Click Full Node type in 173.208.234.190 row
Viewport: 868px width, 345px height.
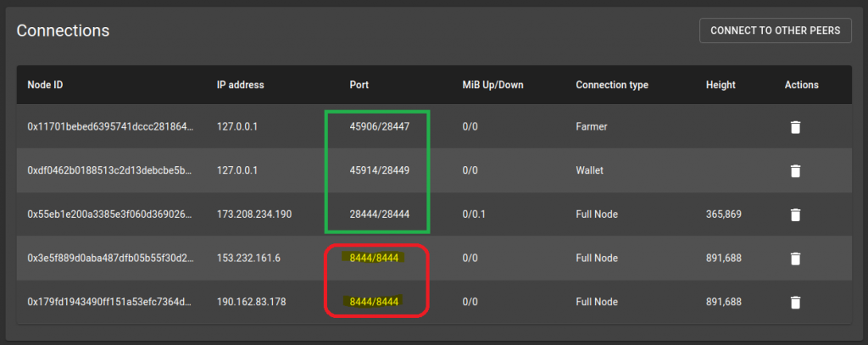pos(597,214)
